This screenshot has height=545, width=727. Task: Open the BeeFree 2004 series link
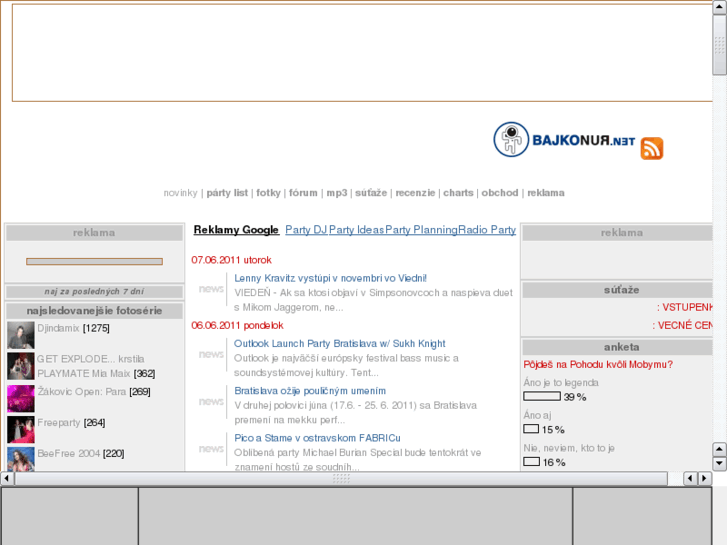point(69,453)
